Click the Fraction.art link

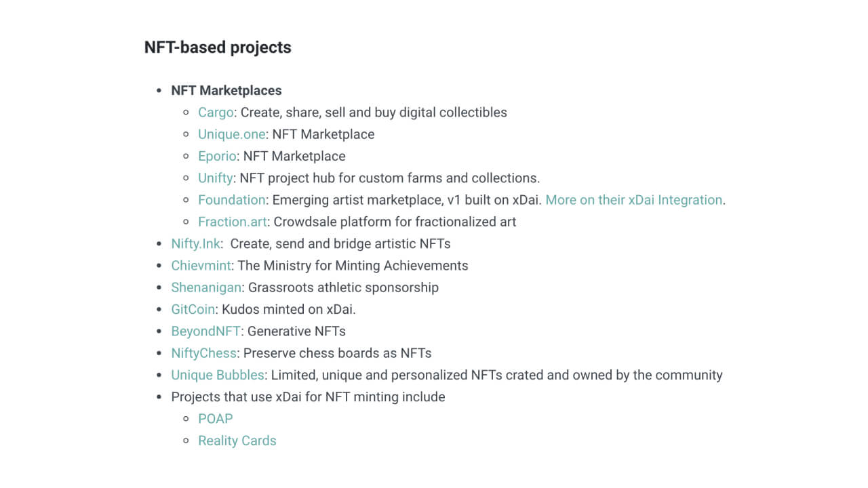coord(233,222)
